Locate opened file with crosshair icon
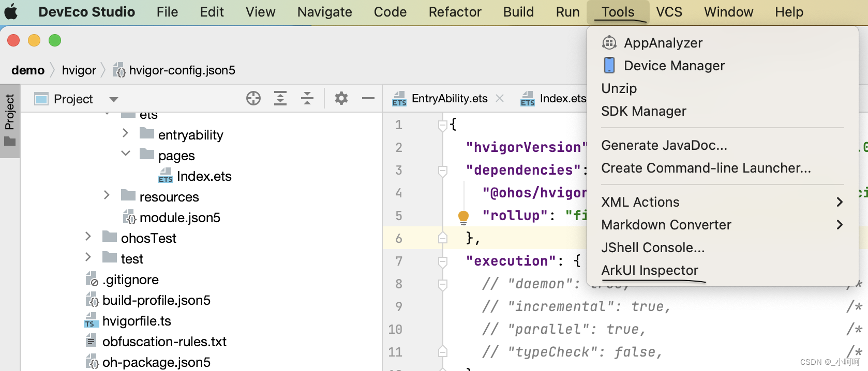The width and height of the screenshot is (868, 371). (x=253, y=98)
